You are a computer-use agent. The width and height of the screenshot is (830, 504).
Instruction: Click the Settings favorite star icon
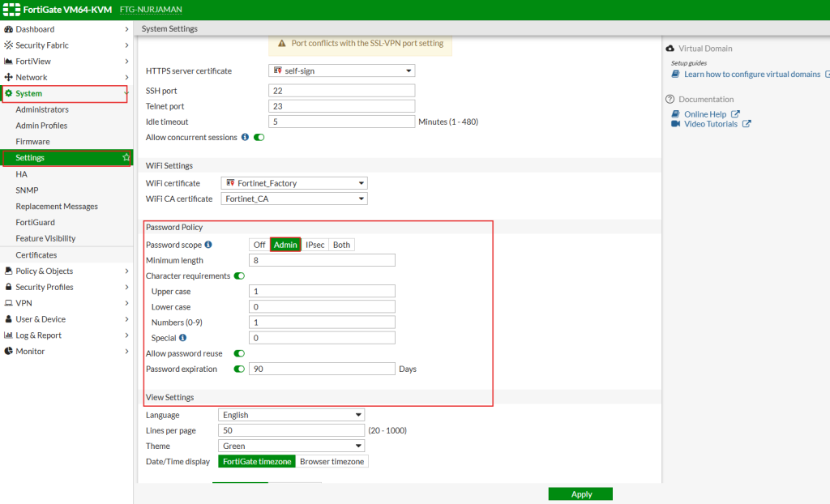126,158
